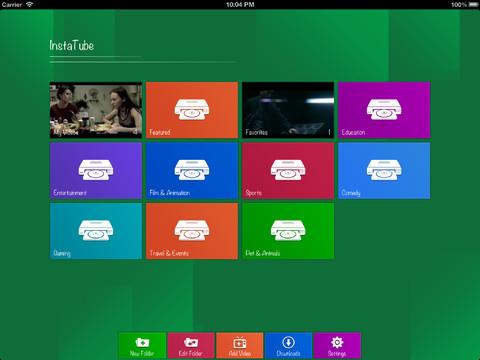
Task: Open the Education folder tile
Action: (x=384, y=110)
